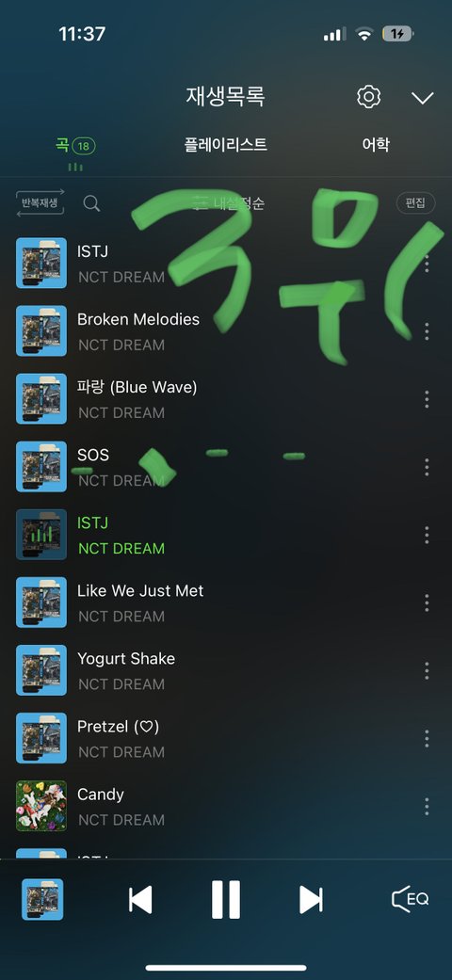
Task: Pause the current playback
Action: [226, 900]
